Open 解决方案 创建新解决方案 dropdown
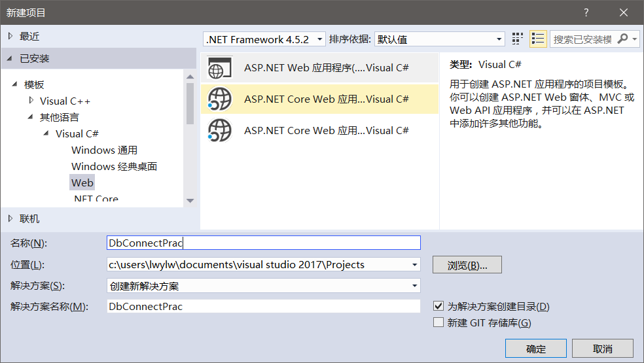 point(263,286)
